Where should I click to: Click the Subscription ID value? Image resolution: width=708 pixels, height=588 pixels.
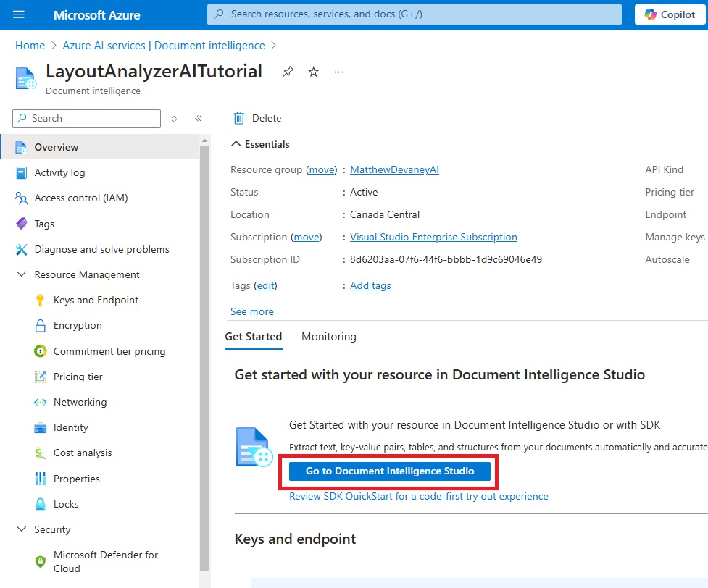pos(446,260)
